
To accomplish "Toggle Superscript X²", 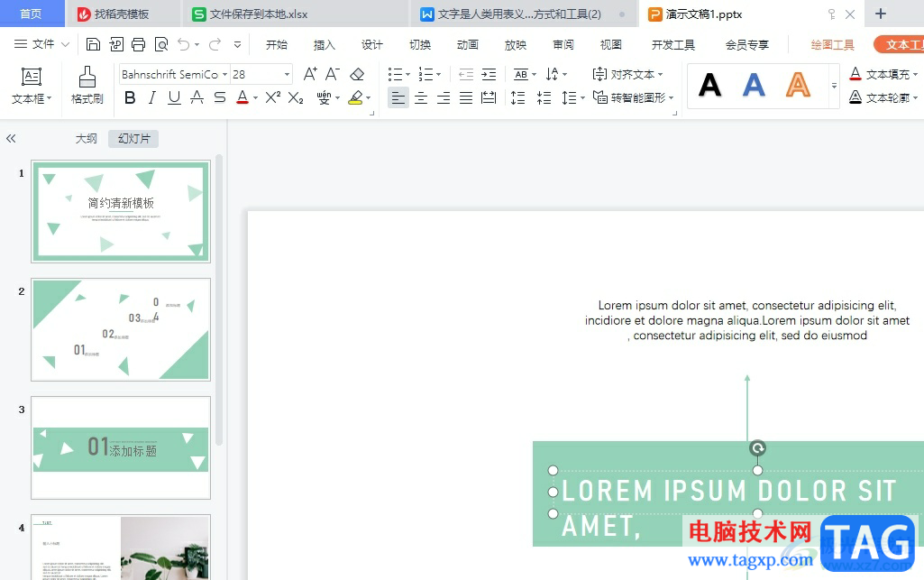I will click(273, 97).
